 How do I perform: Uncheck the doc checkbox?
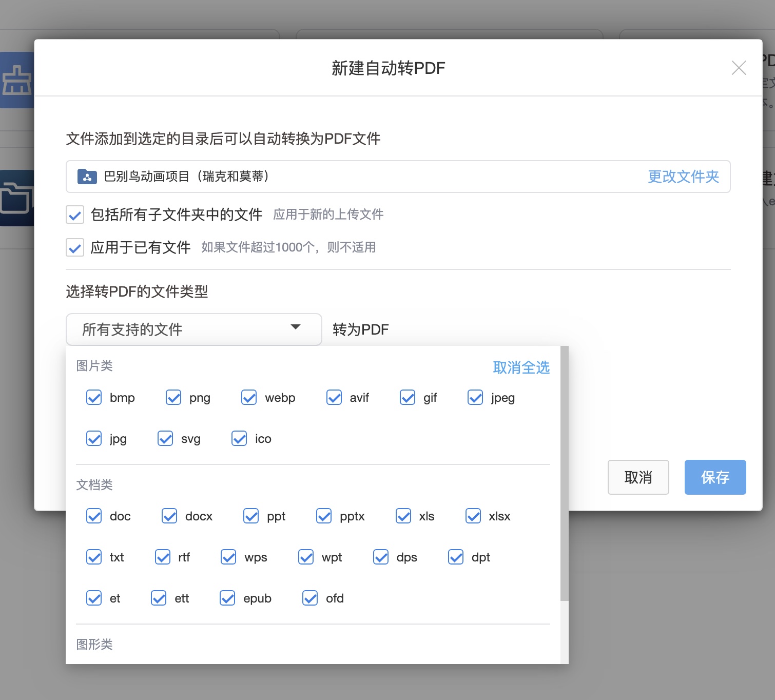[94, 516]
